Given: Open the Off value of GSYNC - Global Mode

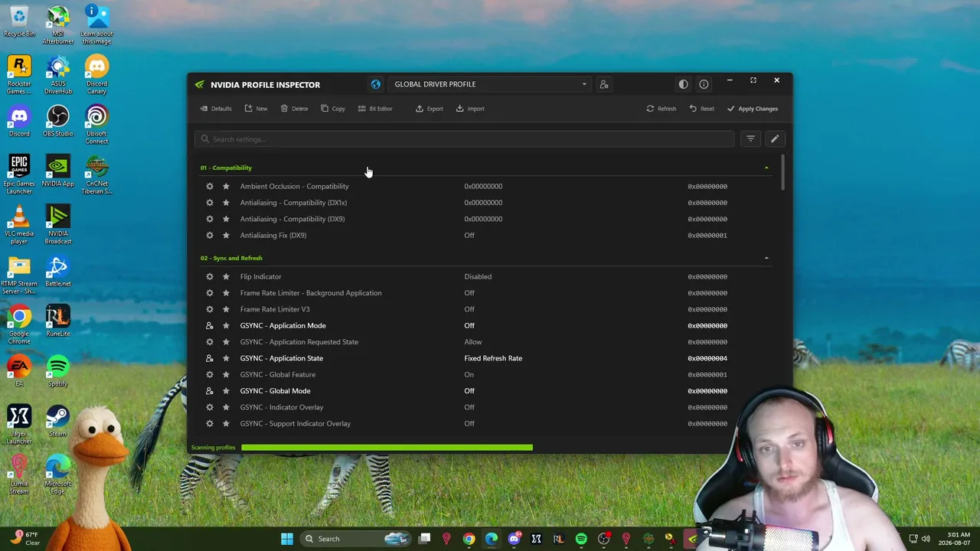Looking at the screenshot, I should coord(469,391).
